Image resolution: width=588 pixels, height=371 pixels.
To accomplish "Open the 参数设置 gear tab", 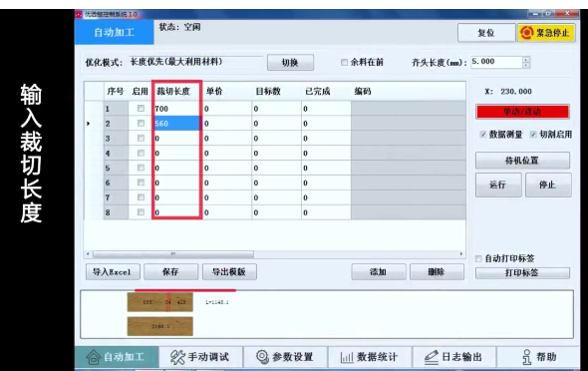I will [285, 357].
